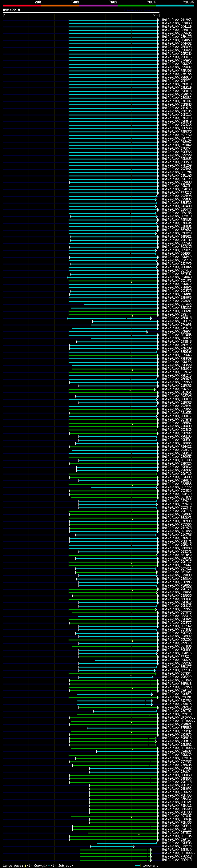Open hit UniRef100_C5IW58

tap(177, 335)
